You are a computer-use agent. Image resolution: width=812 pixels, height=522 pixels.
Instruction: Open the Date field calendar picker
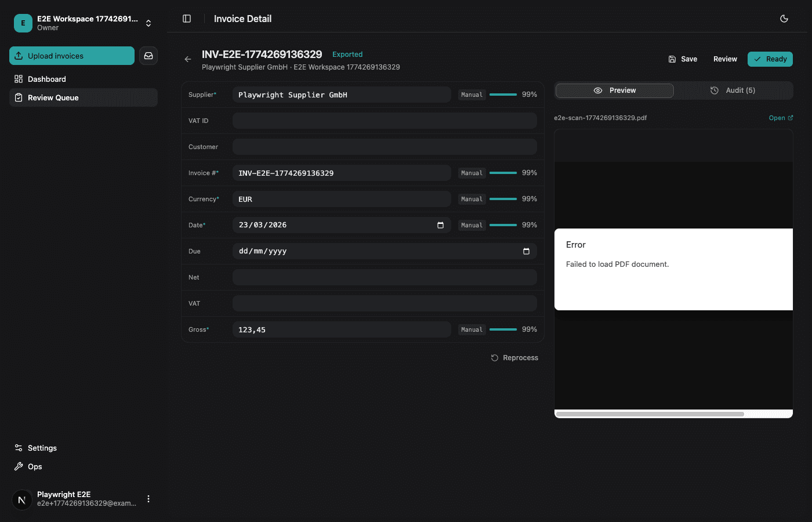[x=440, y=225]
